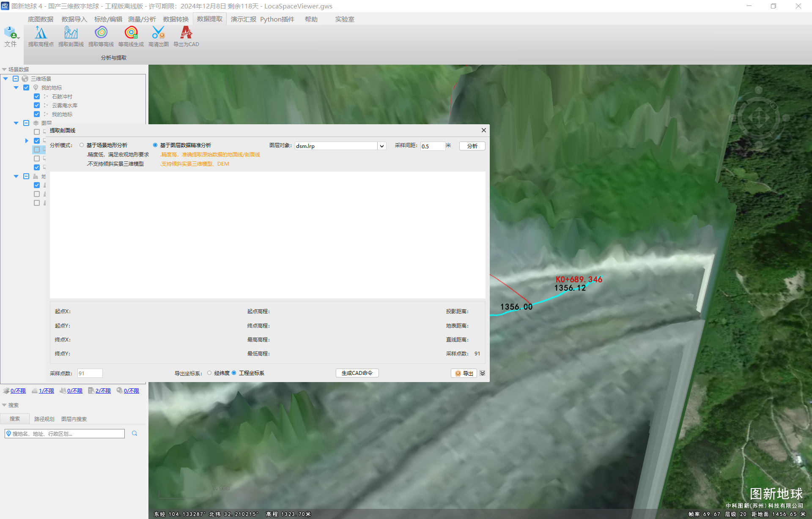Choose 经纬度 export coordinate option
Image resolution: width=812 pixels, height=519 pixels.
[x=209, y=373]
